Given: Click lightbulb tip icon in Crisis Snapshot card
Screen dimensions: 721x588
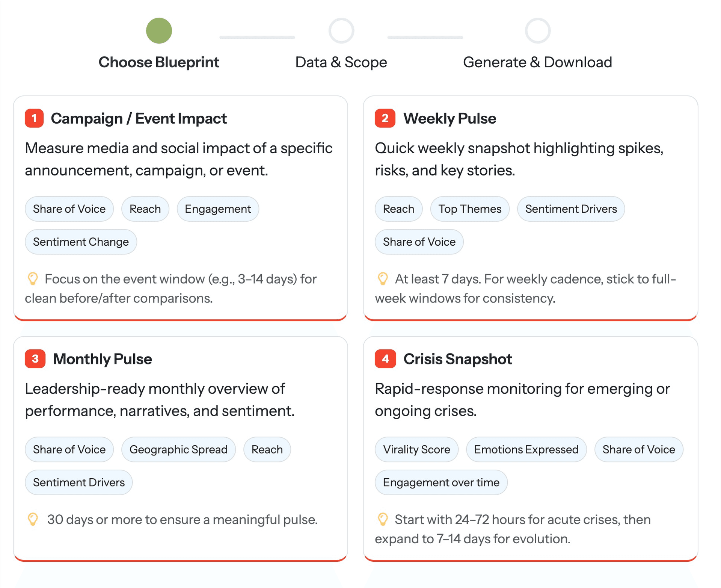Looking at the screenshot, I should [383, 519].
